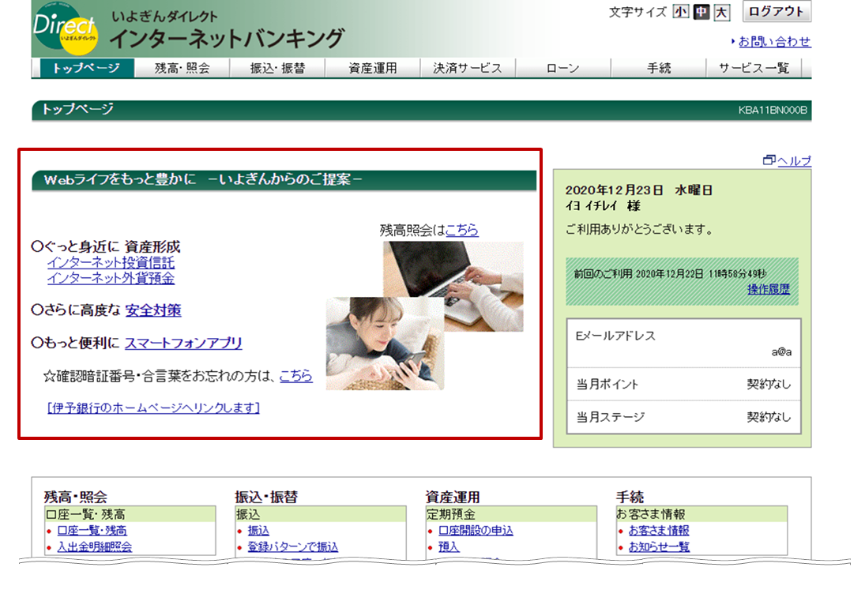Click the ヘルプ link
The image size is (865, 616).
point(795,160)
